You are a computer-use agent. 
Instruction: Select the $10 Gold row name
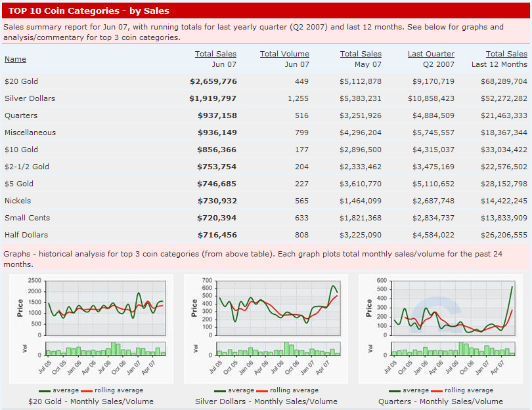(x=21, y=150)
